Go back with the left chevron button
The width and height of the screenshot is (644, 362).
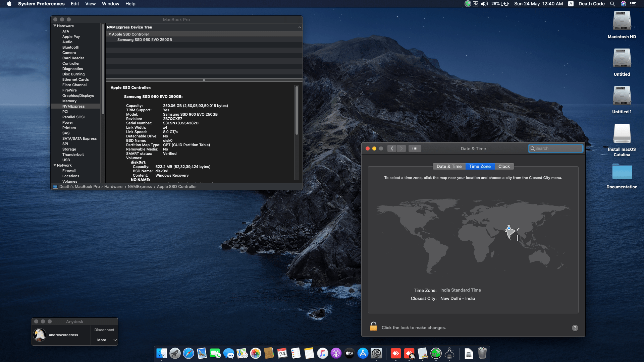(392, 148)
